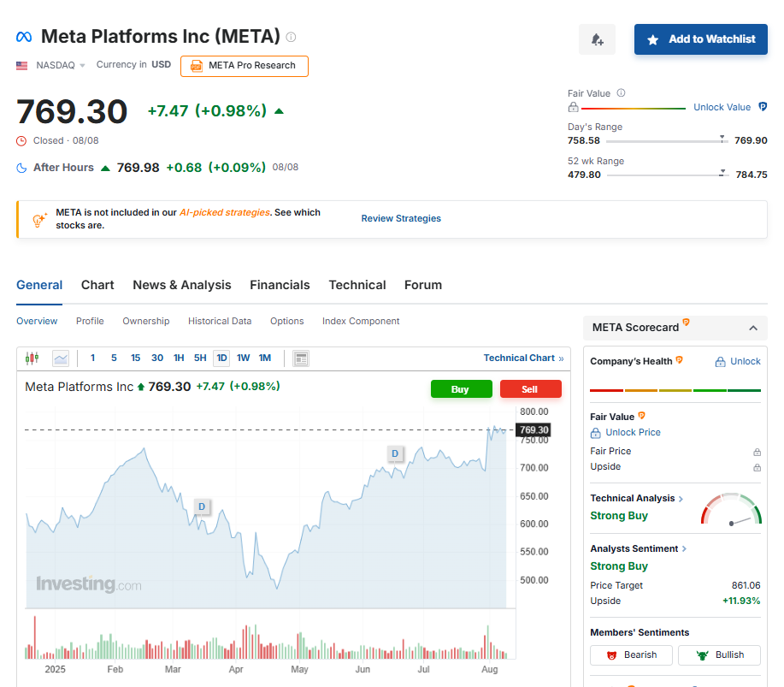Click the chart news/table layout icon
Screen dimensions: 784x687
301,358
